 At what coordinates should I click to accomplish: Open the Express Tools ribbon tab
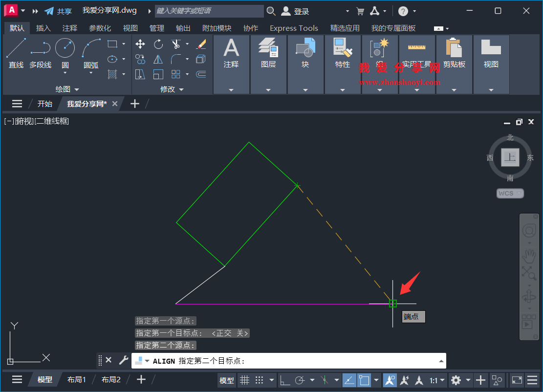[x=294, y=28]
